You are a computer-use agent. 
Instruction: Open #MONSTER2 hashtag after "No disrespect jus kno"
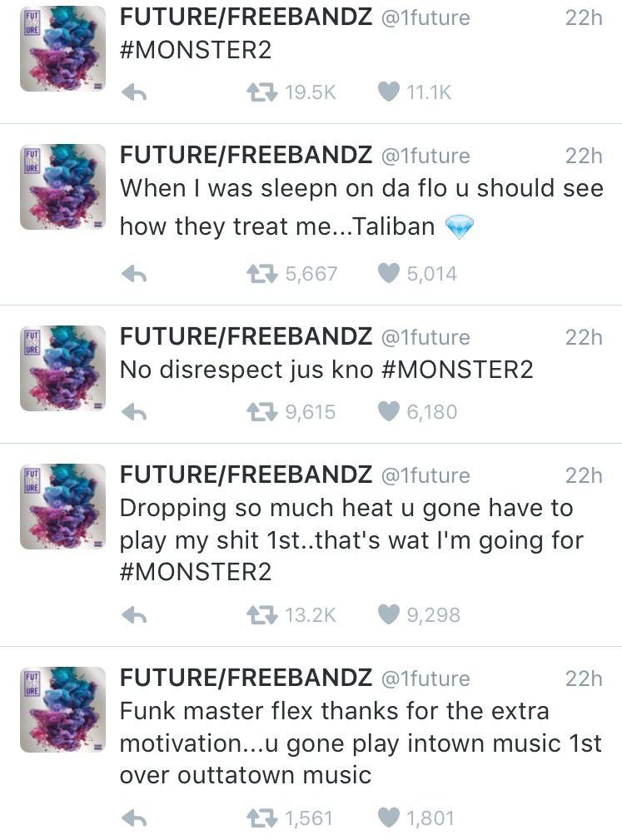(458, 369)
